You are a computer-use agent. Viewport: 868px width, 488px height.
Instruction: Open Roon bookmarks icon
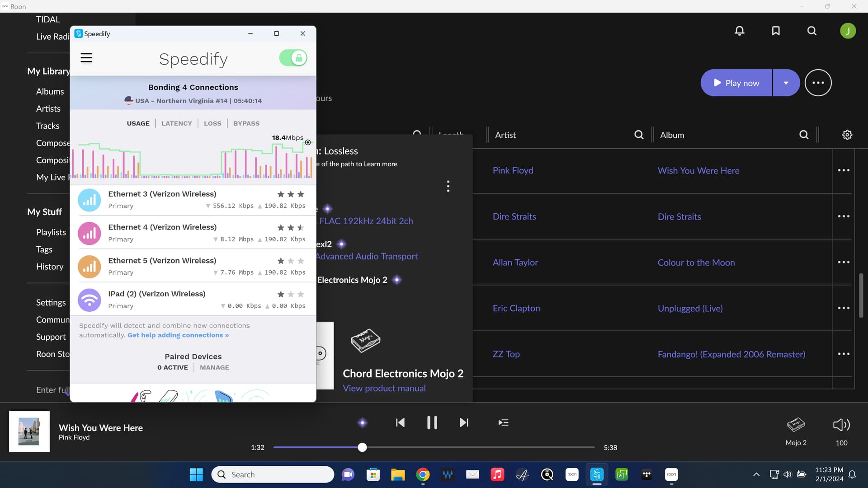pos(776,31)
